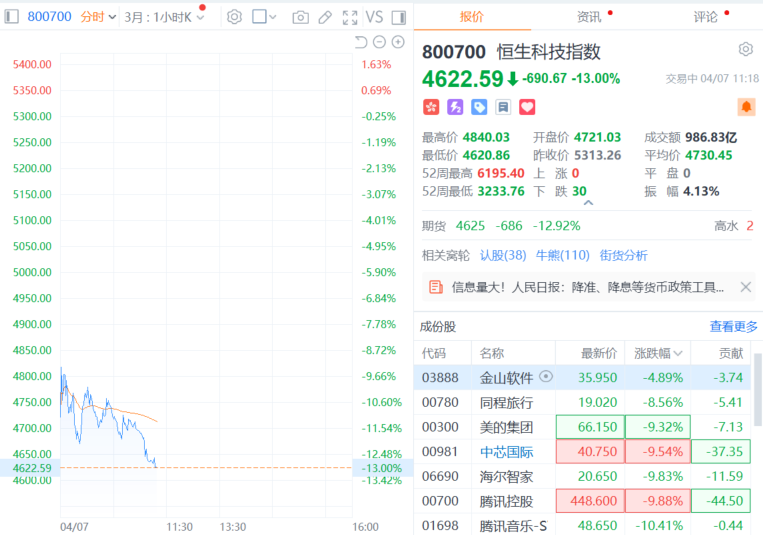Expand the 3月:1小时K period dropdown
This screenshot has height=535, width=763.
pyautogui.click(x=164, y=17)
